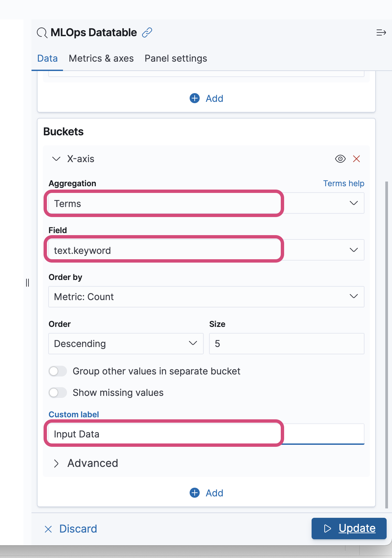
Task: Toggle X-axis bucket visibility eye icon
Action: (x=340, y=159)
